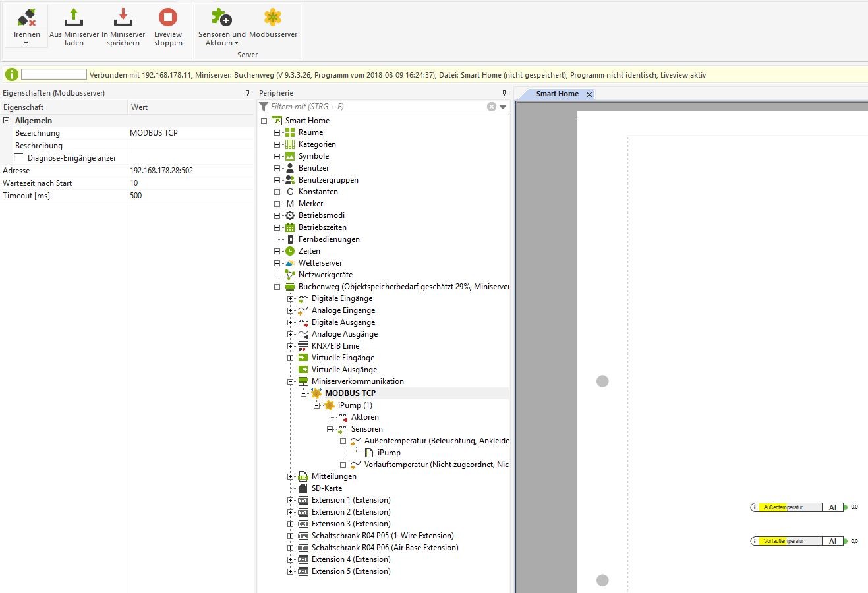Image resolution: width=868 pixels, height=593 pixels.
Task: Open Sensoren und Aktoren toolbar icon
Action: [221, 18]
